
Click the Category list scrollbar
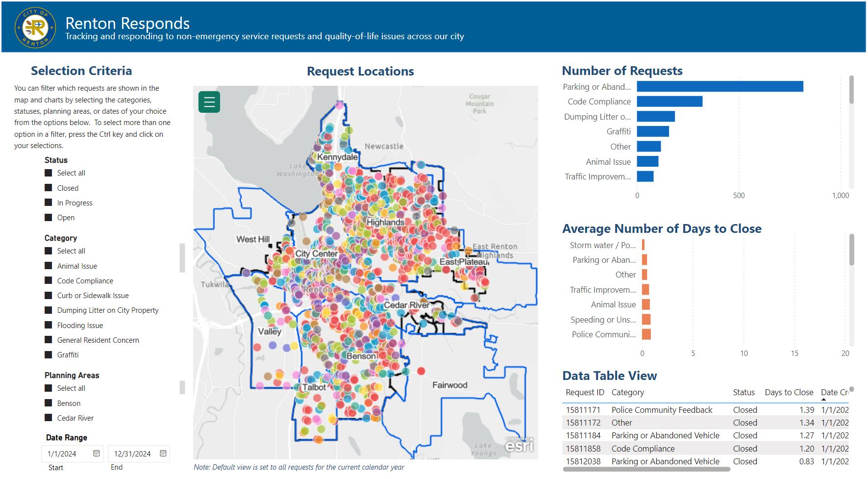pyautogui.click(x=182, y=258)
